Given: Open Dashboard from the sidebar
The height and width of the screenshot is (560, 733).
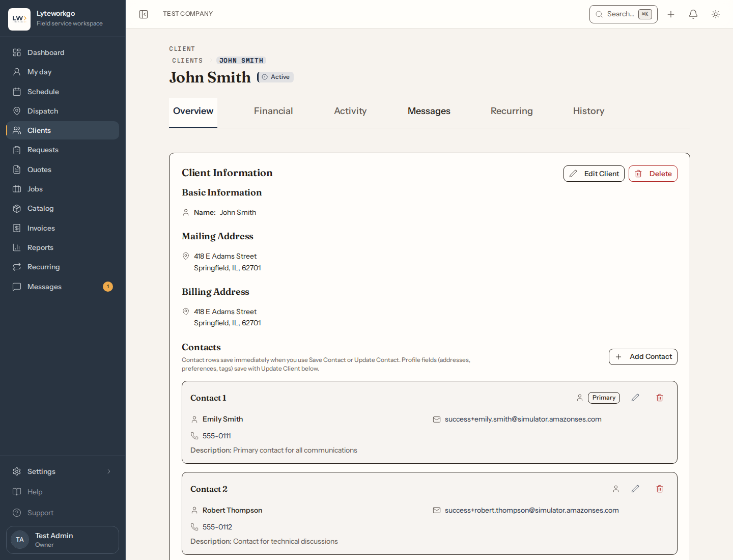Looking at the screenshot, I should 63,52.
